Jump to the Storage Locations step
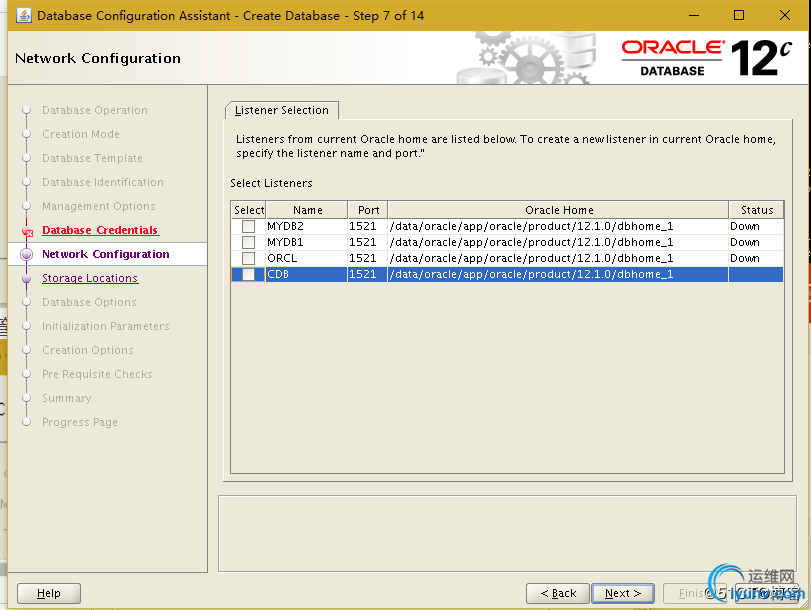This screenshot has height=610, width=811. [90, 279]
